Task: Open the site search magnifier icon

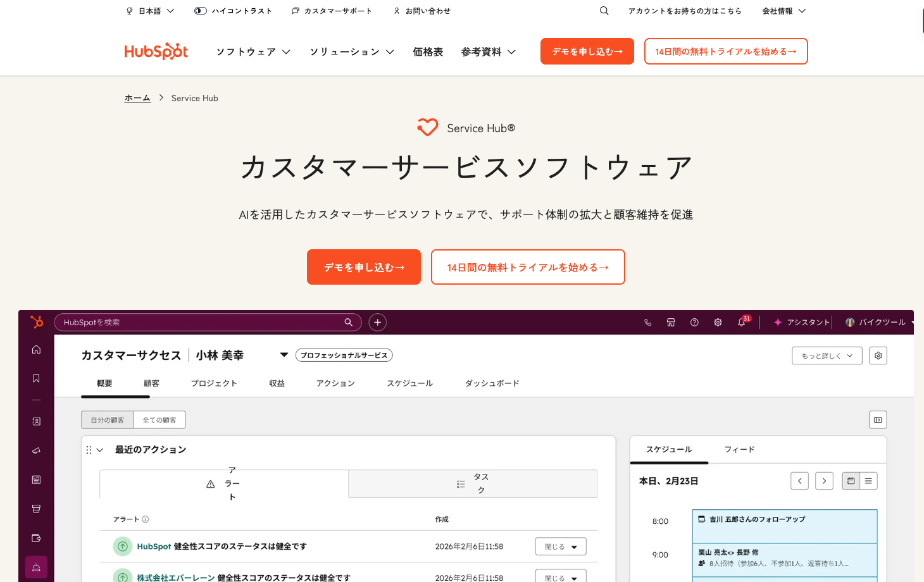Action: 604,11
